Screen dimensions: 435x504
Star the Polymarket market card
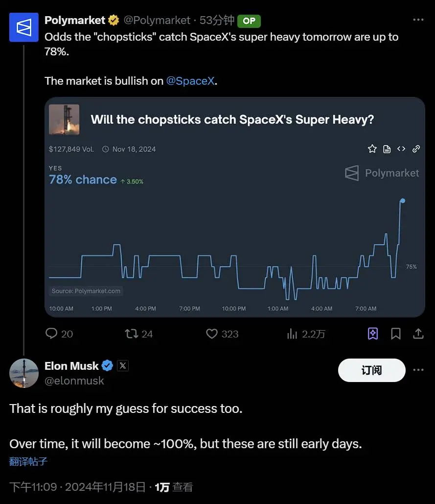(372, 148)
